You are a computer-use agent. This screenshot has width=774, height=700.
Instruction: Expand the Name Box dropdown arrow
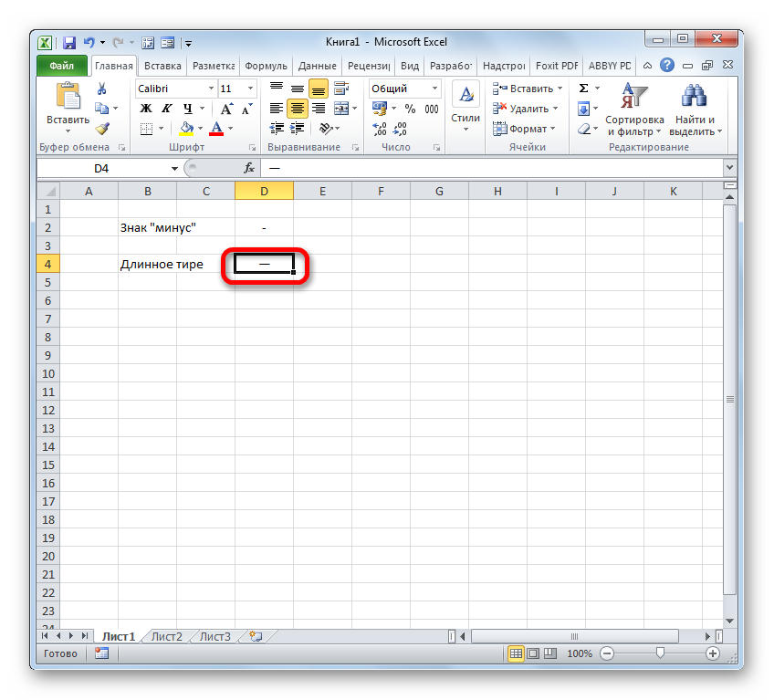click(174, 168)
